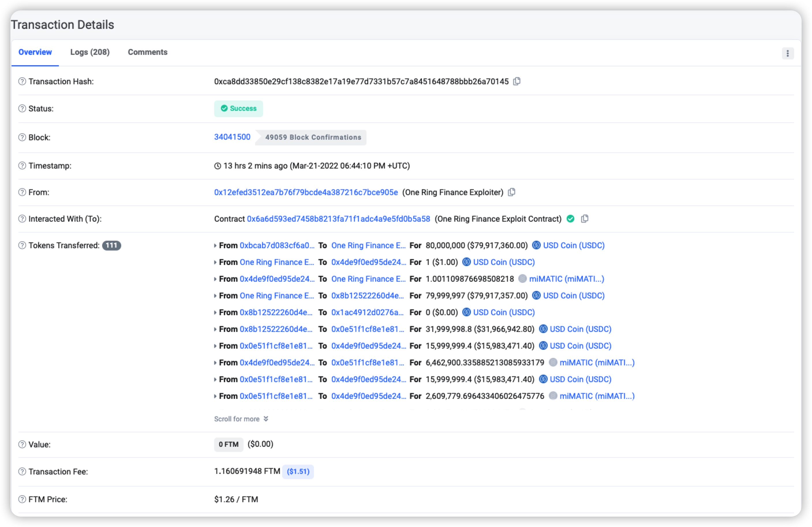Click the $1.51 transaction fee badge
Viewport: 812px width, 527px height.
298,471
